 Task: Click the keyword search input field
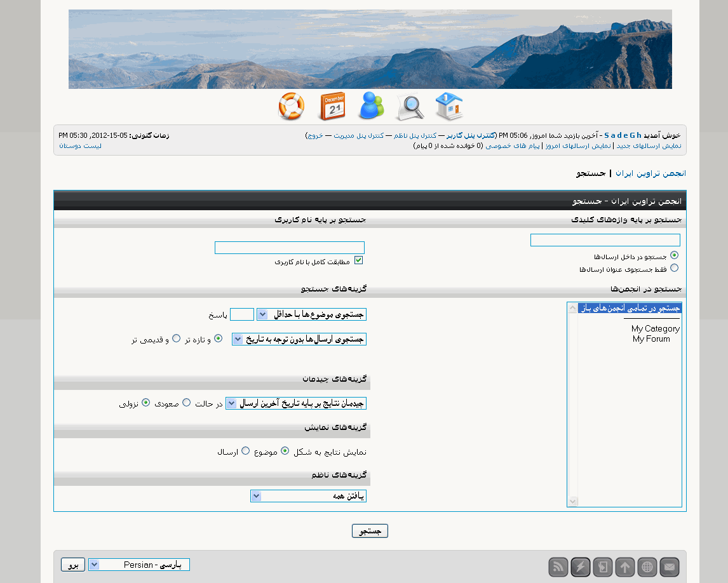click(605, 240)
